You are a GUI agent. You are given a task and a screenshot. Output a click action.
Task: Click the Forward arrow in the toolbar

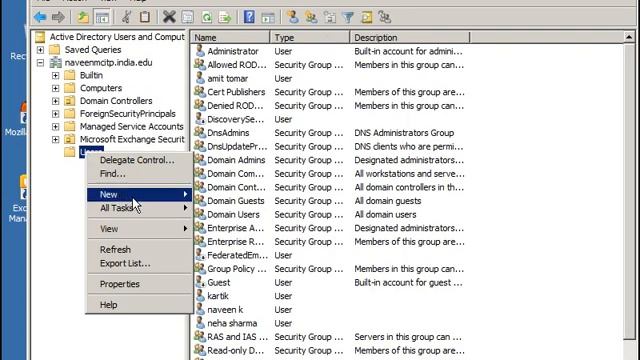click(x=58, y=17)
